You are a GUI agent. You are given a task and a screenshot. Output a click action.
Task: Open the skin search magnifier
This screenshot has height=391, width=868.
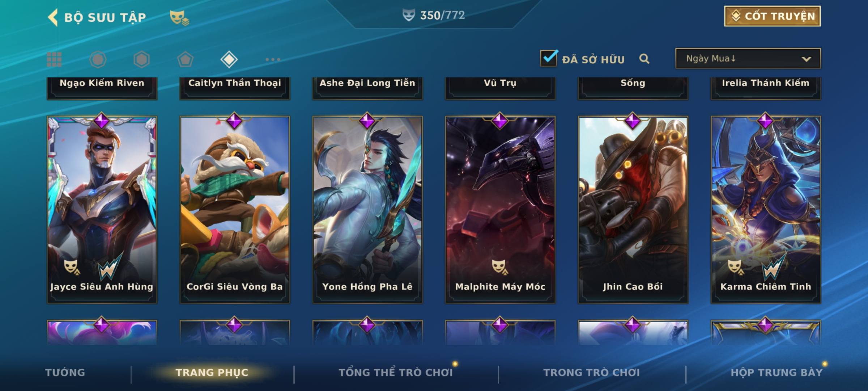pyautogui.click(x=644, y=59)
